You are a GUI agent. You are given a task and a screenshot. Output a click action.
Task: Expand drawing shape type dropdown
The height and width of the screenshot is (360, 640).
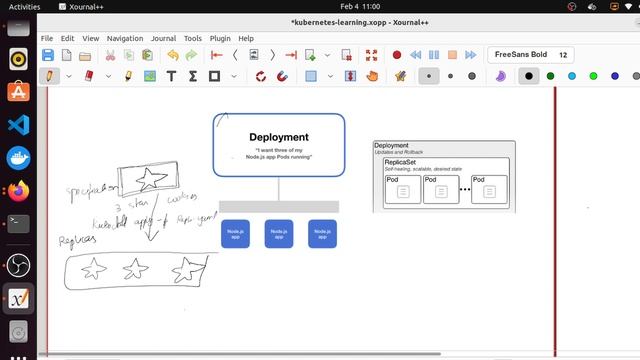[234, 76]
